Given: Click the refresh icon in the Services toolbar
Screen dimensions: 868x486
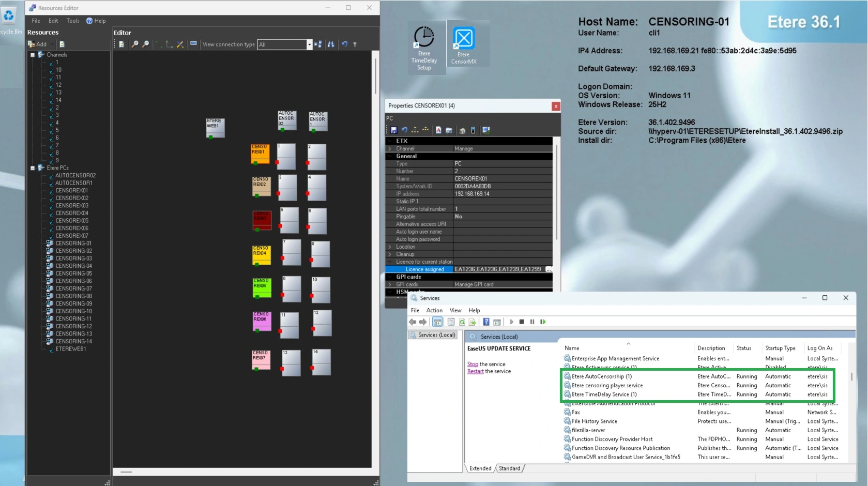Looking at the screenshot, I should (x=462, y=322).
